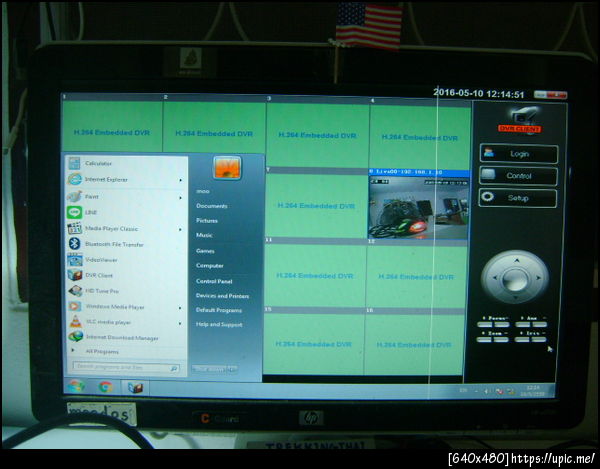Click the 'moo' user name link
Screen dimensions: 600x469
(202, 191)
